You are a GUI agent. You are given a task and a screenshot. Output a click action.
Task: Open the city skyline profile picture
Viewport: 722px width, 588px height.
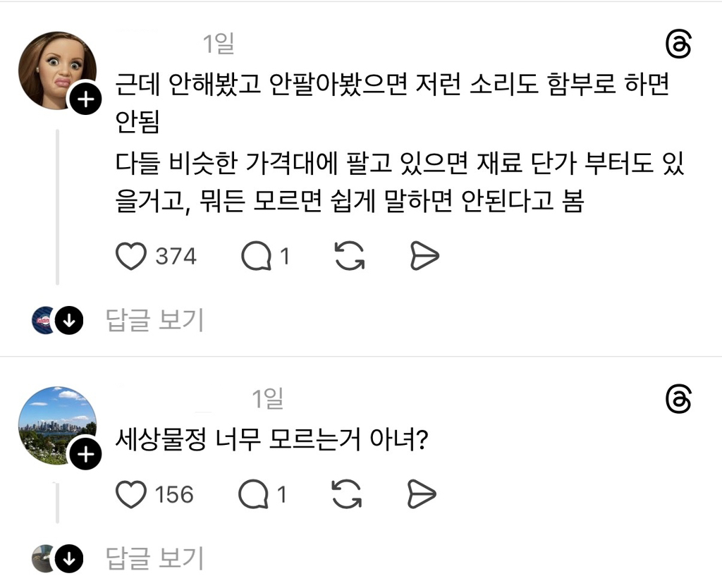(x=55, y=423)
